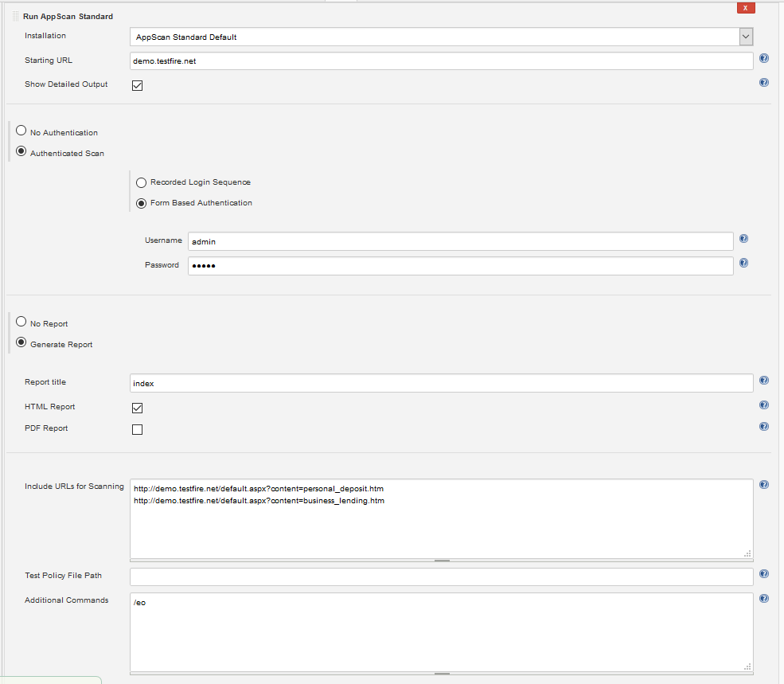Open help for Include URLs for Scanning
This screenshot has width=784, height=684.
(x=763, y=484)
